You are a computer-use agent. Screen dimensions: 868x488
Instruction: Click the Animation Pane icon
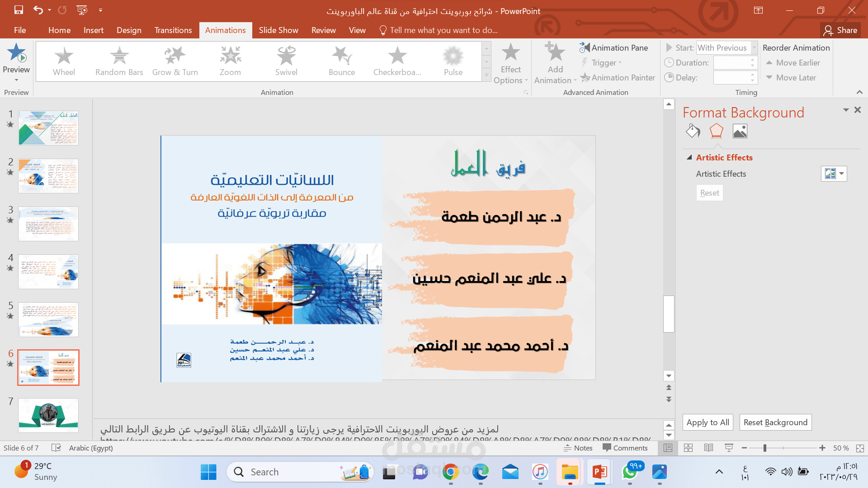[x=585, y=47]
